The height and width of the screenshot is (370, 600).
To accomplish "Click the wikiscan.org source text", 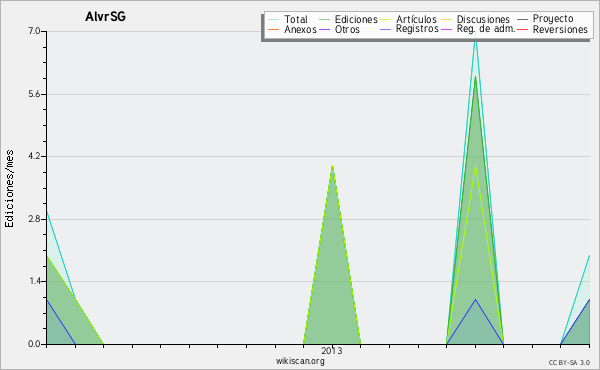I will [300, 361].
